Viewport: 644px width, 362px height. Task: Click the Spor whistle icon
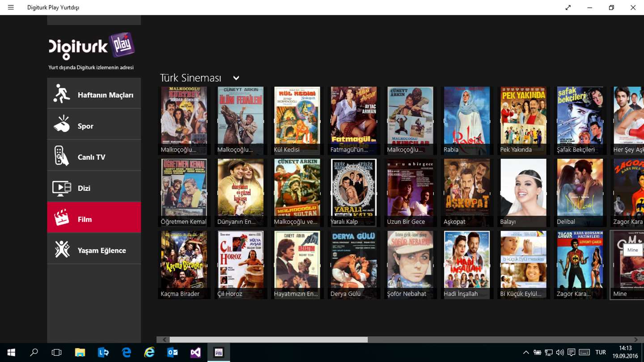point(62,125)
